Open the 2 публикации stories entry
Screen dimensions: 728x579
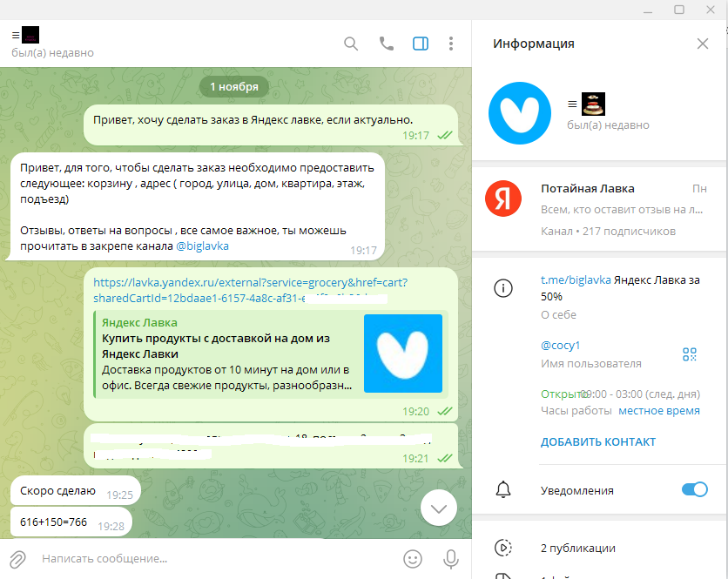[600, 548]
